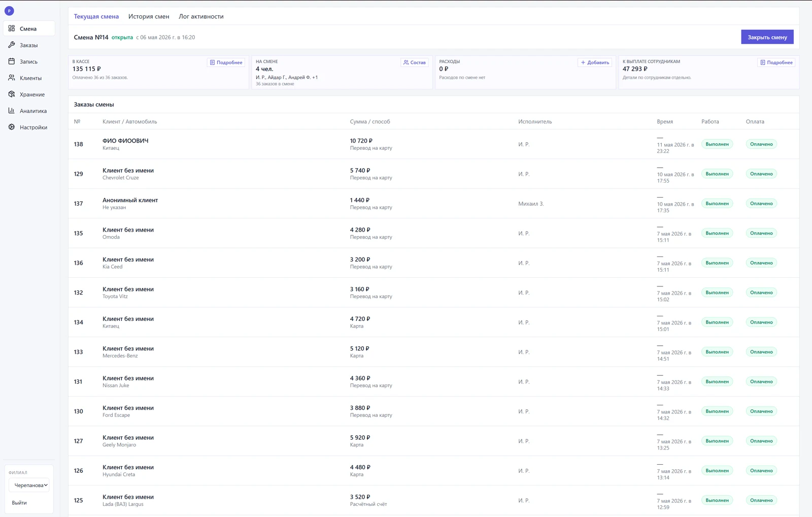Click the wrench icon next to Заказы
This screenshot has height=517, width=812.
click(x=12, y=45)
